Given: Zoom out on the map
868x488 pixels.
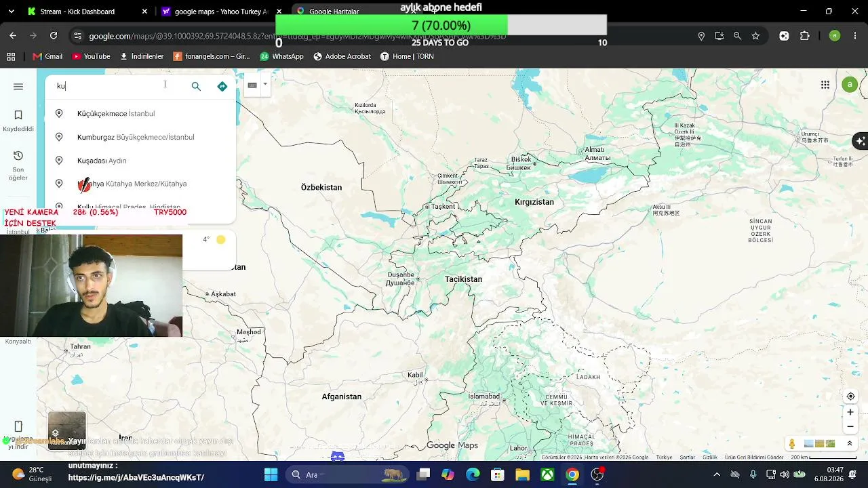Looking at the screenshot, I should coord(850,427).
